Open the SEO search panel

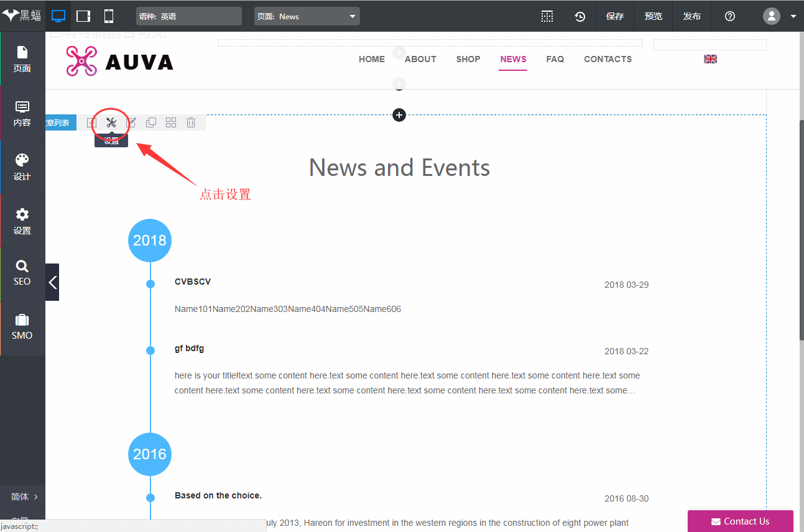pyautogui.click(x=22, y=273)
